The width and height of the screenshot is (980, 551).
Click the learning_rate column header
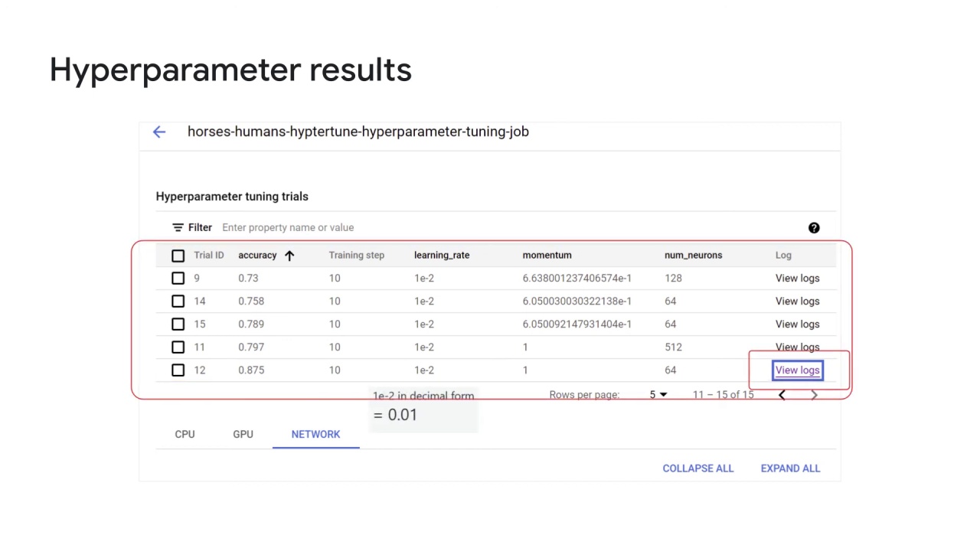coord(442,256)
